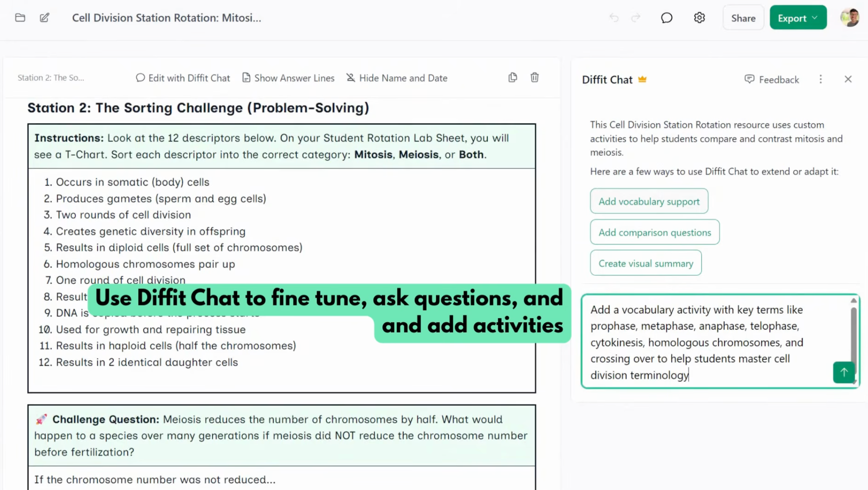The image size is (868, 490).
Task: Toggle Hide Name and Date
Action: (397, 78)
